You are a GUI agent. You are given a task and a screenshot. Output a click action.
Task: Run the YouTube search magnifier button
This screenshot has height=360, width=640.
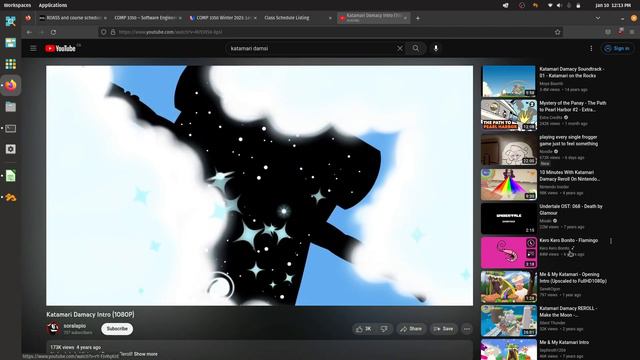pos(416,49)
